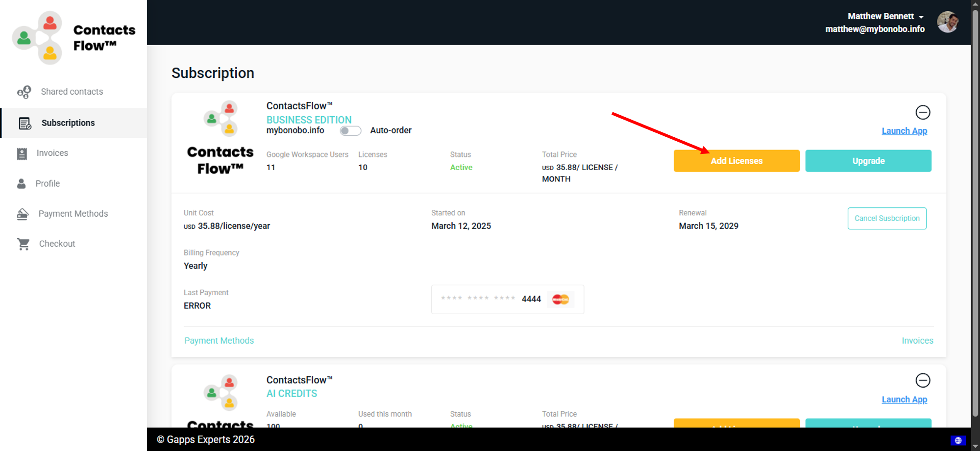Click the Invoices receipt icon in sidebar
Screen dimensions: 980x451
pos(22,153)
